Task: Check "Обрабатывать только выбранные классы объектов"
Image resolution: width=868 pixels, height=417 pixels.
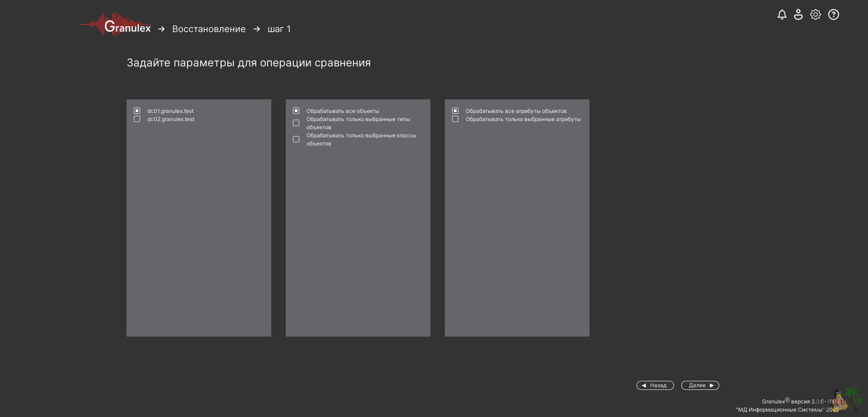Action: [296, 139]
